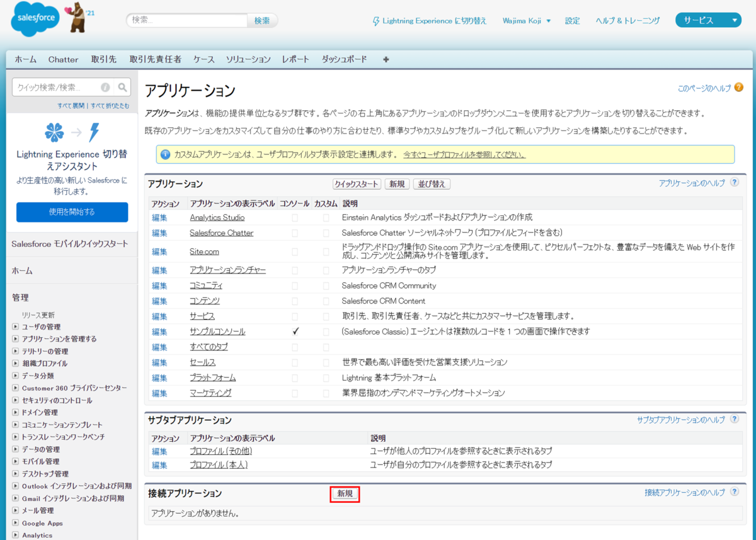Switch to the 取引先 tab
756x540 pixels.
104,59
